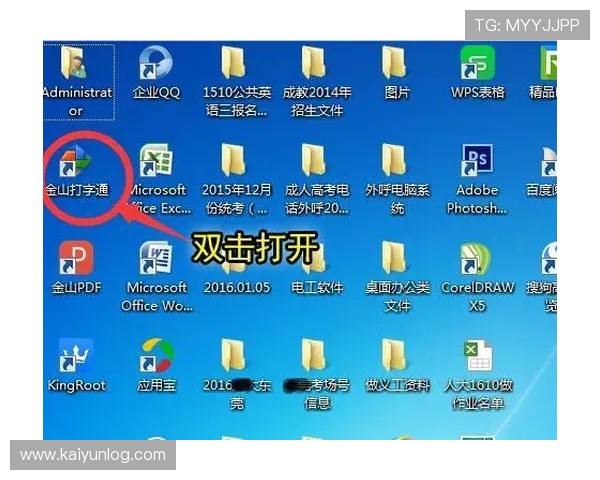Select the 成人高考电话外呼 folder
The height and width of the screenshot is (480, 600).
pos(314,160)
